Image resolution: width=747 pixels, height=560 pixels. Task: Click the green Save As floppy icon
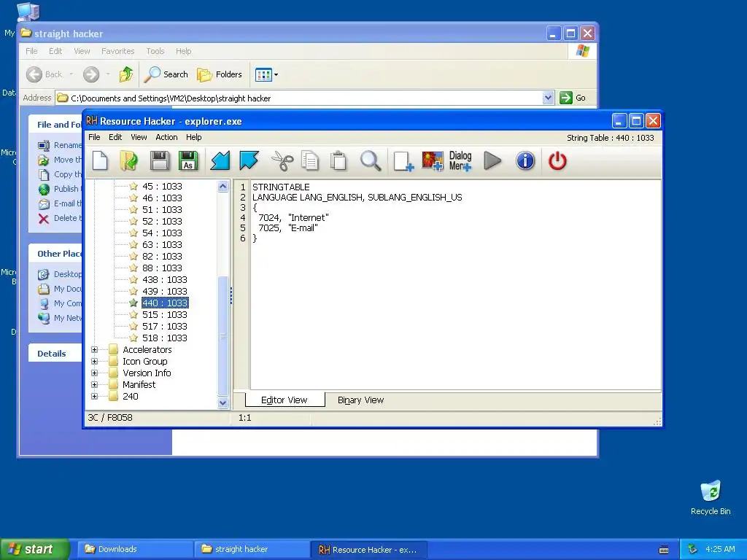click(188, 161)
